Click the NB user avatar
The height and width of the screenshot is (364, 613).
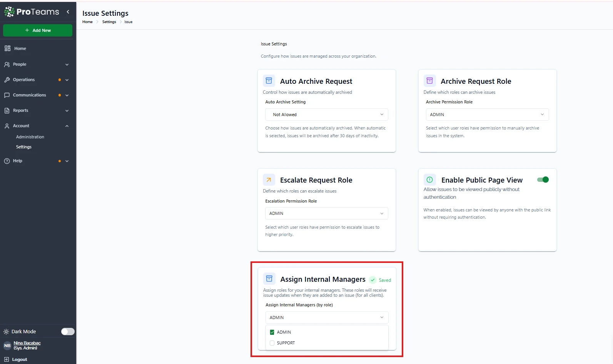coord(7,346)
